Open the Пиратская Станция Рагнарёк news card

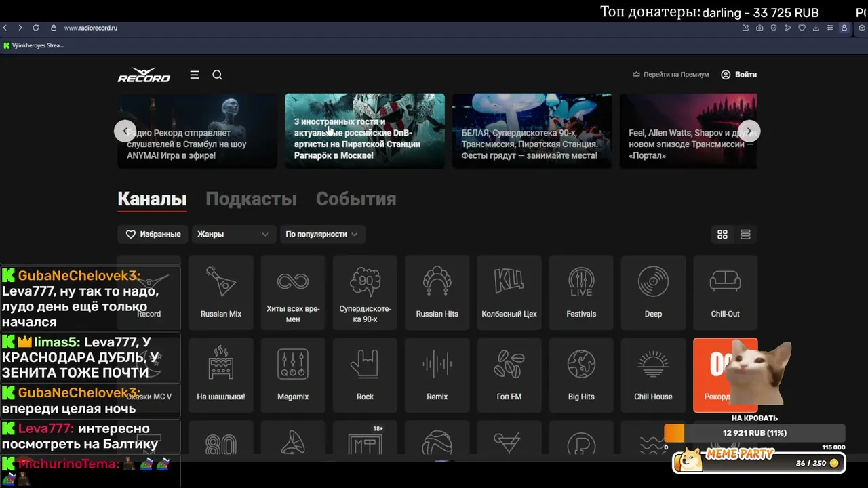pyautogui.click(x=365, y=131)
